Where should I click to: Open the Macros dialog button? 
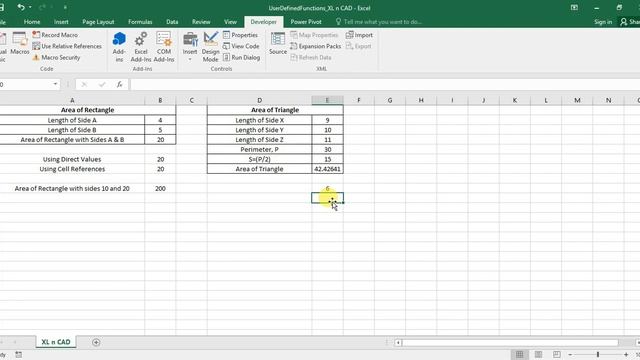(x=20, y=43)
